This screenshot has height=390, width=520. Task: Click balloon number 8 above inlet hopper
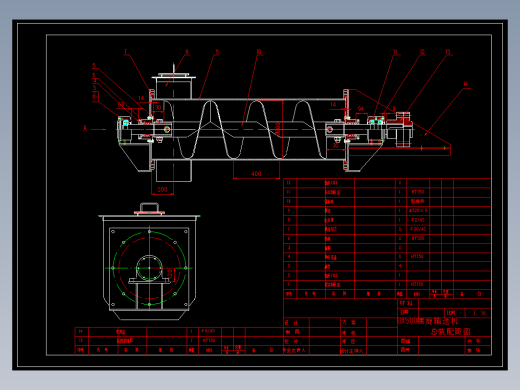[x=187, y=52]
